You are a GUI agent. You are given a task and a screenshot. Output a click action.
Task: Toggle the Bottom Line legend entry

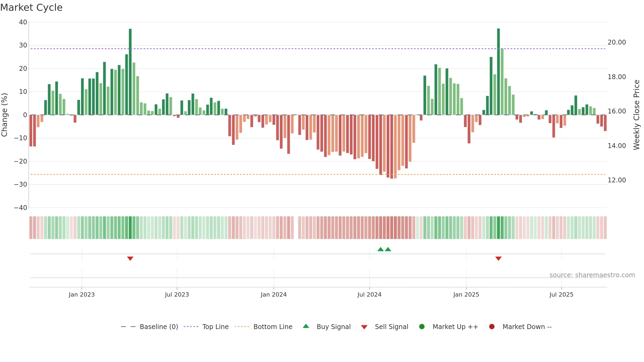pyautogui.click(x=264, y=327)
